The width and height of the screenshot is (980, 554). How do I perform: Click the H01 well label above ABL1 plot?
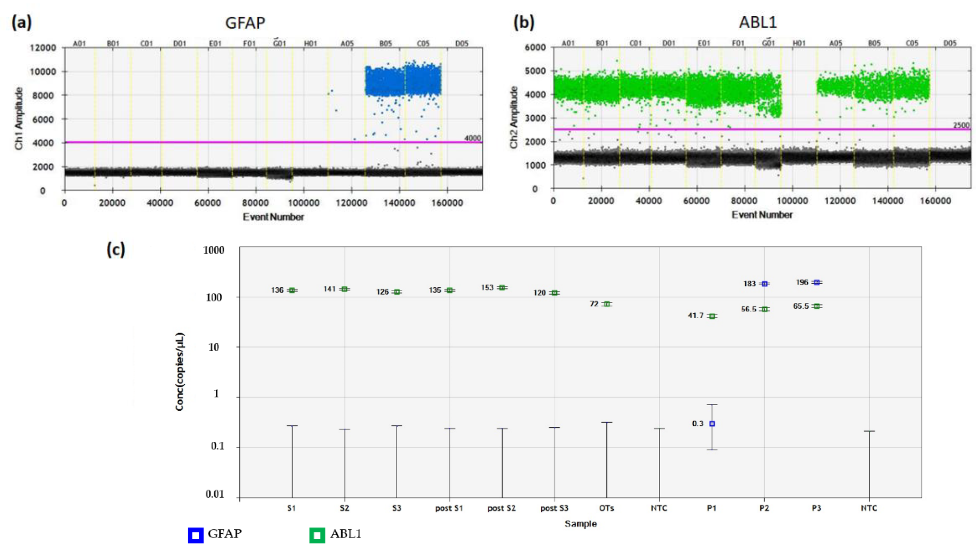tap(799, 44)
